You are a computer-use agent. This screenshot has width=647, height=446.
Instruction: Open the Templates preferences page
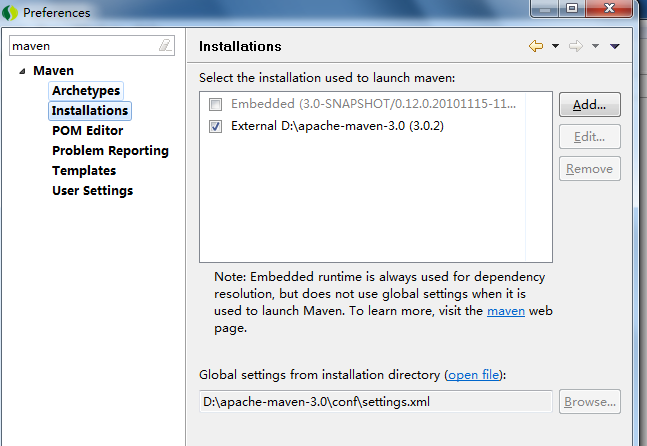[x=84, y=170]
